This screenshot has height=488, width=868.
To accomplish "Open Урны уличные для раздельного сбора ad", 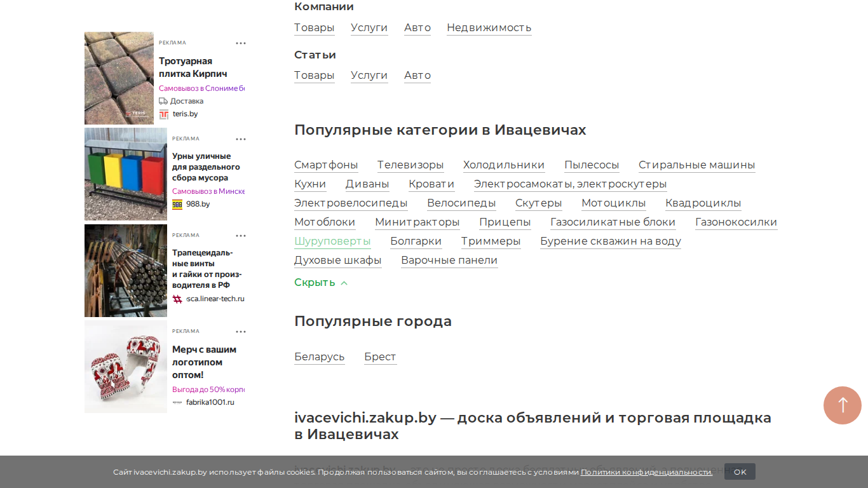I will point(207,167).
